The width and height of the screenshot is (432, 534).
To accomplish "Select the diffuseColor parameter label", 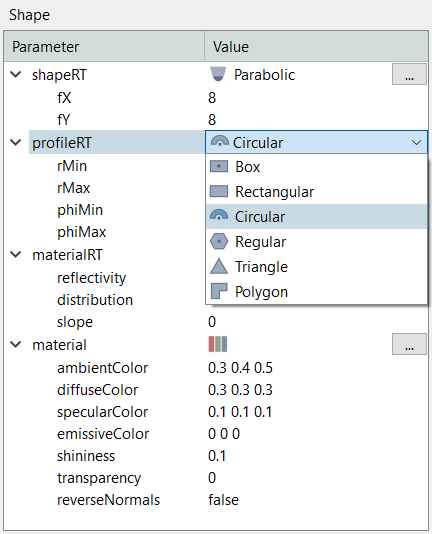I will [97, 390].
